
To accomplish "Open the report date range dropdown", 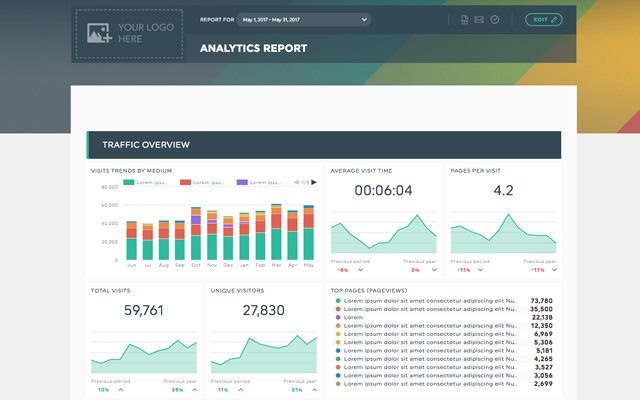I will pos(304,20).
